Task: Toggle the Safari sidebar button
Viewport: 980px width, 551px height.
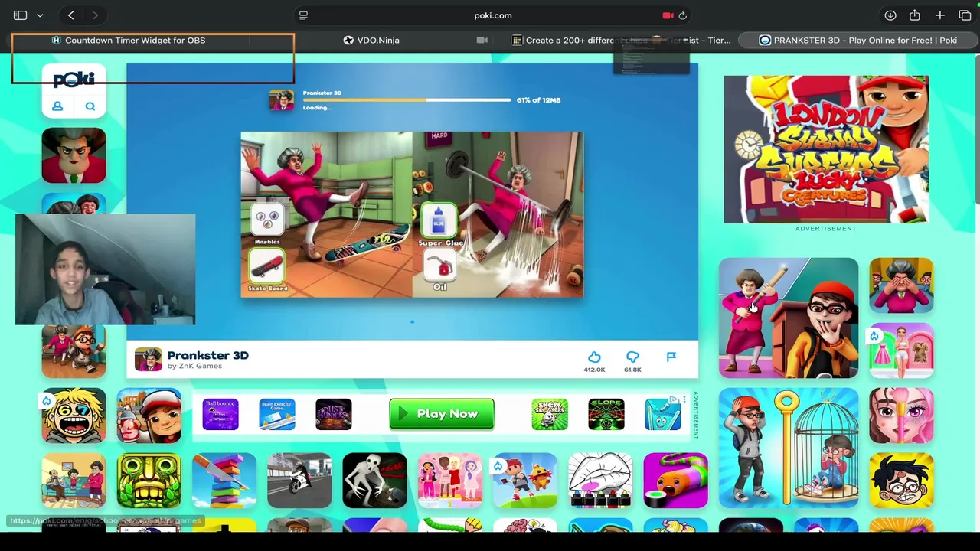Action: click(21, 15)
